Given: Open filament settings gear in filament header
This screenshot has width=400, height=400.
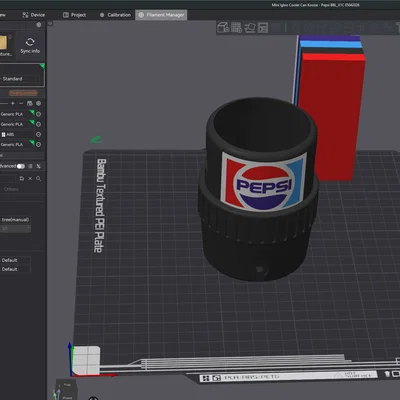Looking at the screenshot, I should tap(38, 103).
